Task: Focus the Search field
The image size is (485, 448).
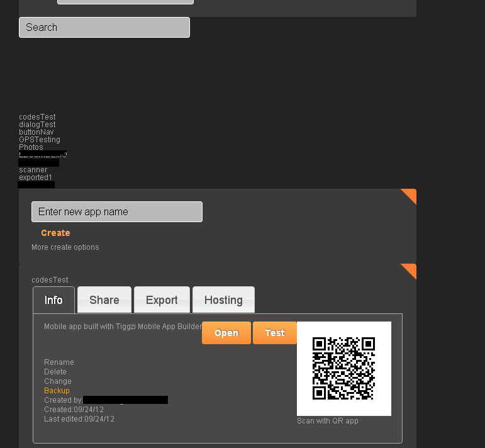Action: [x=104, y=28]
